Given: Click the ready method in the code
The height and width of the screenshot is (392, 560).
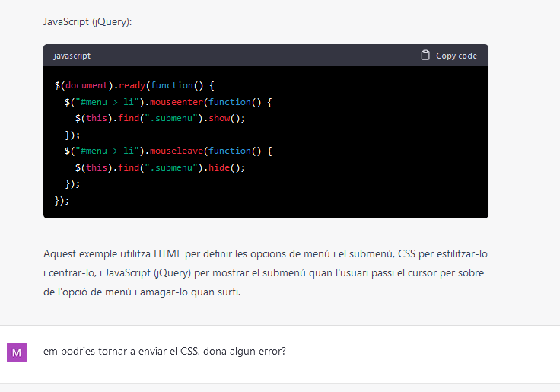Looking at the screenshot, I should point(132,85).
